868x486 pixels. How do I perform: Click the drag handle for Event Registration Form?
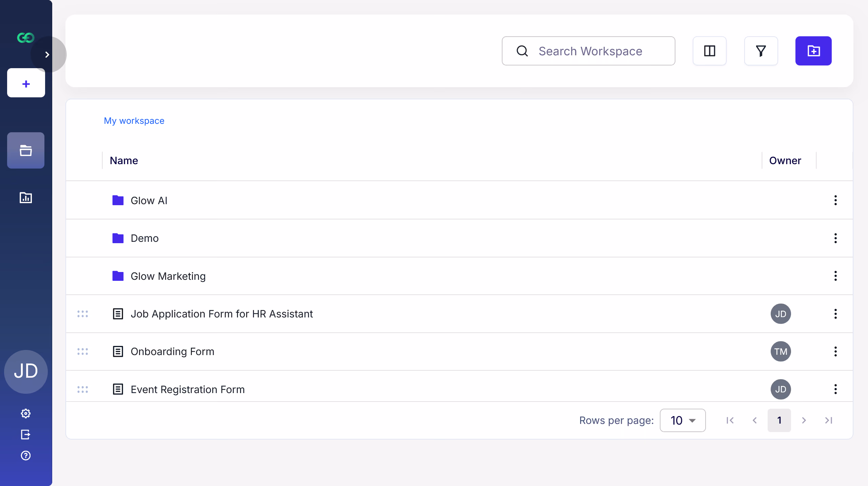pyautogui.click(x=82, y=389)
